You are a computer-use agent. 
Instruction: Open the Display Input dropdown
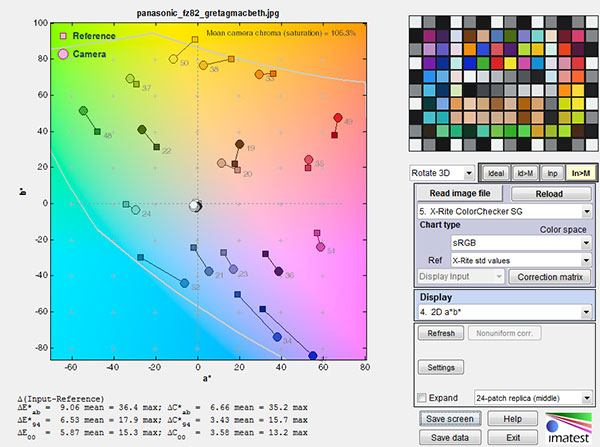[461, 276]
